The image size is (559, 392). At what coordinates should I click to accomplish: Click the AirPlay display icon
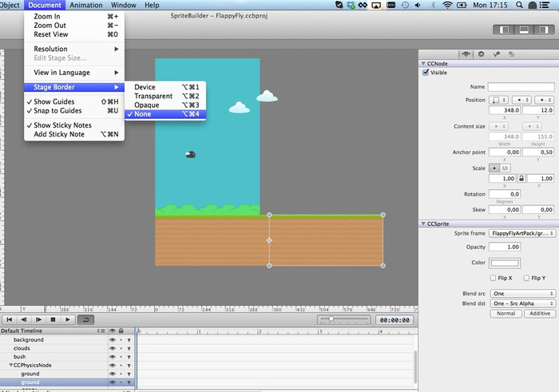point(376,5)
